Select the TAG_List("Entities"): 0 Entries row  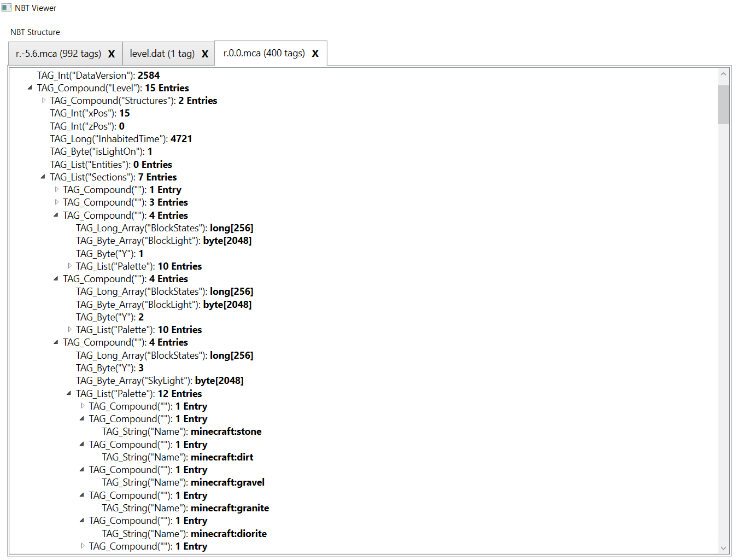(111, 165)
